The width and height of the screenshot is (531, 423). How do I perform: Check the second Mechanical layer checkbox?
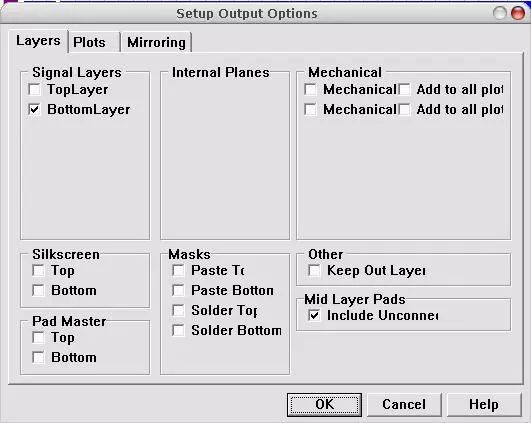pos(311,109)
